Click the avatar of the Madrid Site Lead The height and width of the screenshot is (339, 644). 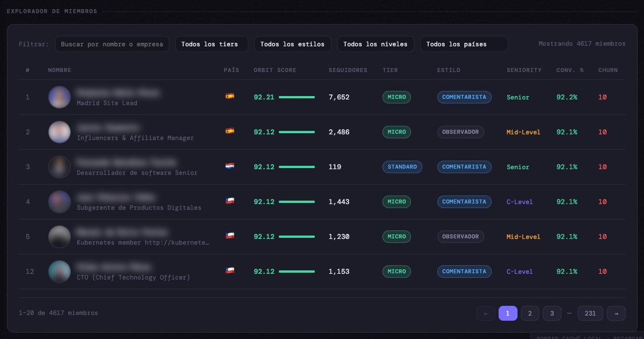pyautogui.click(x=59, y=97)
